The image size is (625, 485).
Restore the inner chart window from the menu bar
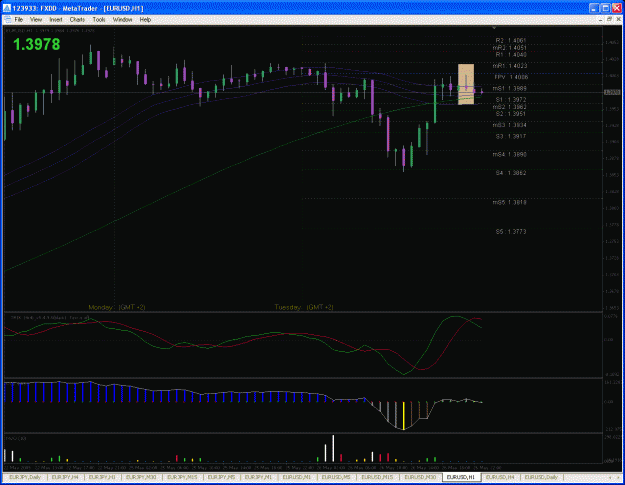(610, 20)
